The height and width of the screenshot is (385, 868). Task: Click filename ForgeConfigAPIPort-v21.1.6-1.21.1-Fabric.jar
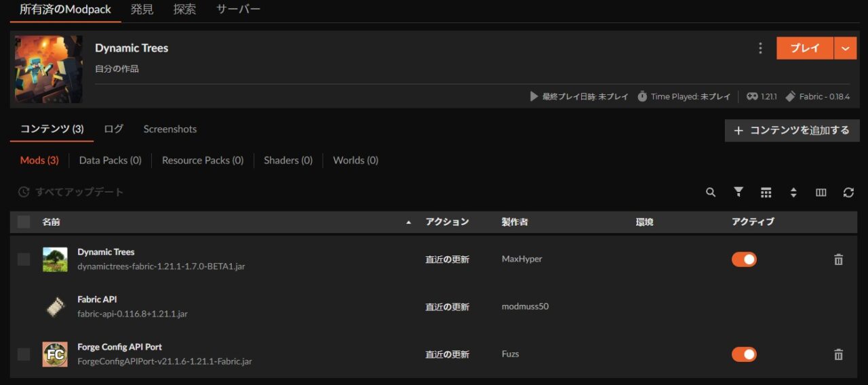pyautogui.click(x=165, y=361)
